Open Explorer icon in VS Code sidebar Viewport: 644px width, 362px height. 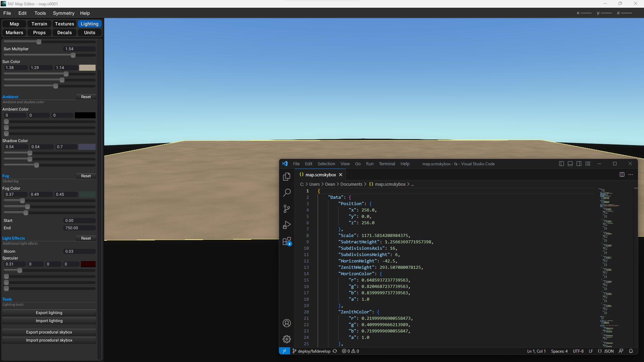(x=287, y=177)
